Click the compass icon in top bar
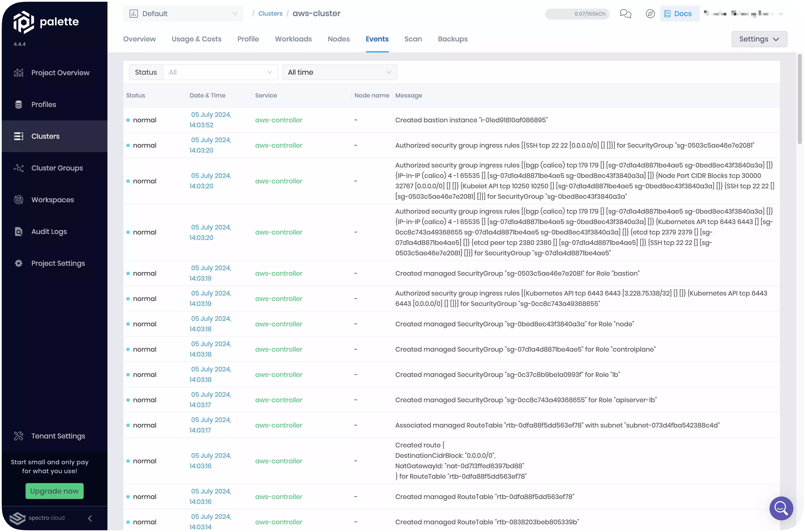 (x=650, y=14)
